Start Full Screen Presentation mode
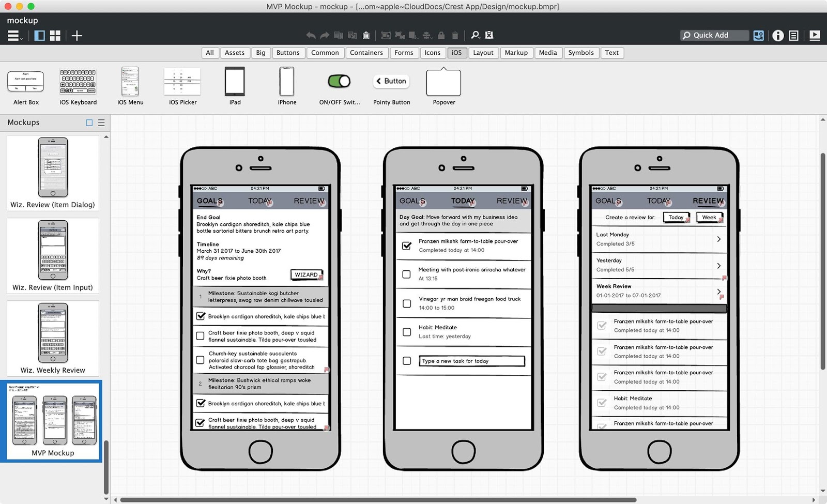The height and width of the screenshot is (504, 827). (x=815, y=35)
